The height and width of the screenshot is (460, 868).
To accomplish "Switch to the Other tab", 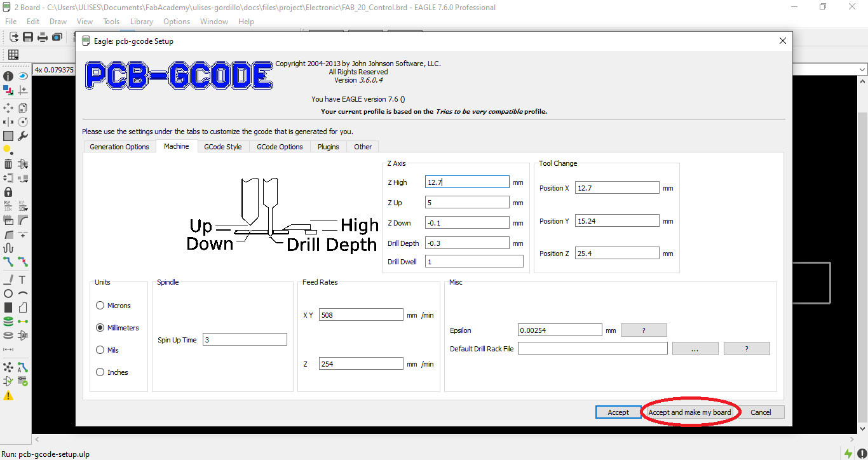I will (363, 147).
